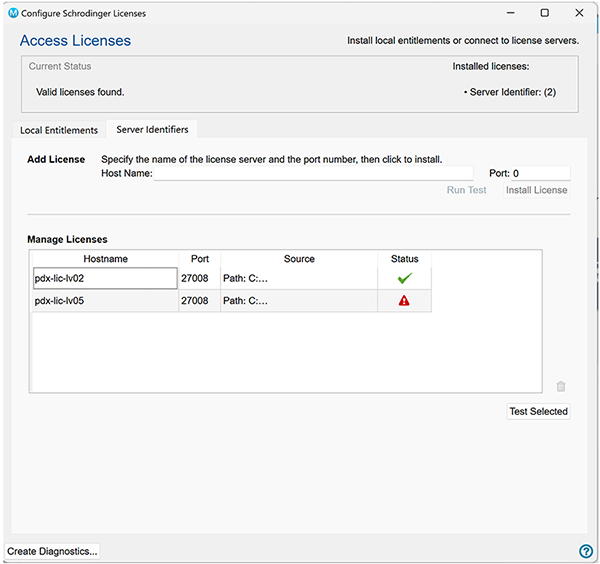Click the Host Name input field
This screenshot has height=564, width=600.
click(313, 173)
